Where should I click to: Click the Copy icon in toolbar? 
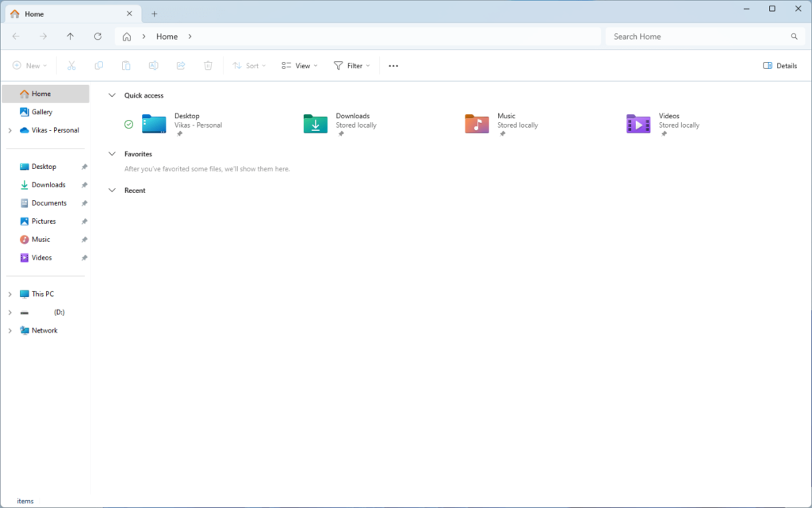(99, 66)
